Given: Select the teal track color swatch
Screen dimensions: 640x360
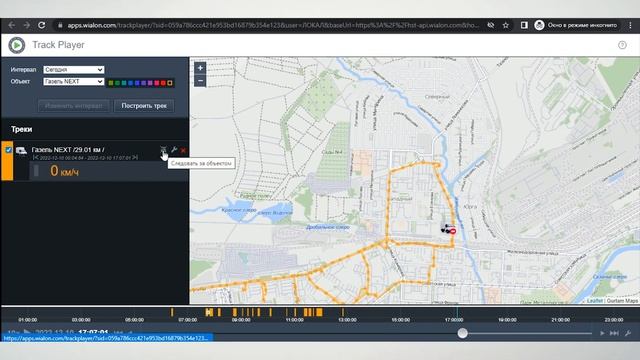Looking at the screenshot, I should 124,83.
